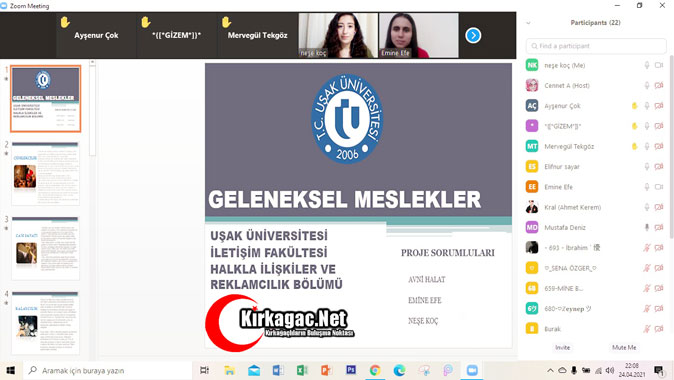Select slide 4 thumbnail in slide panel
The height and width of the screenshot is (380, 674).
pyautogui.click(x=46, y=322)
